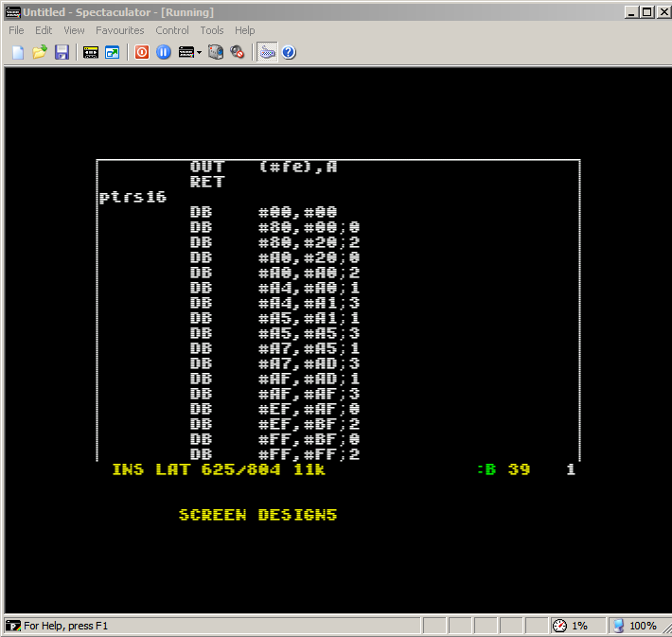Click the 'DB #A7,#AD;3' line
This screenshot has width=672, height=637.
[274, 364]
